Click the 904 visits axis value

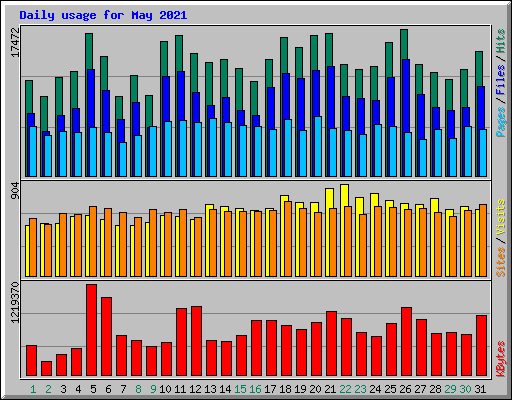tap(15, 191)
